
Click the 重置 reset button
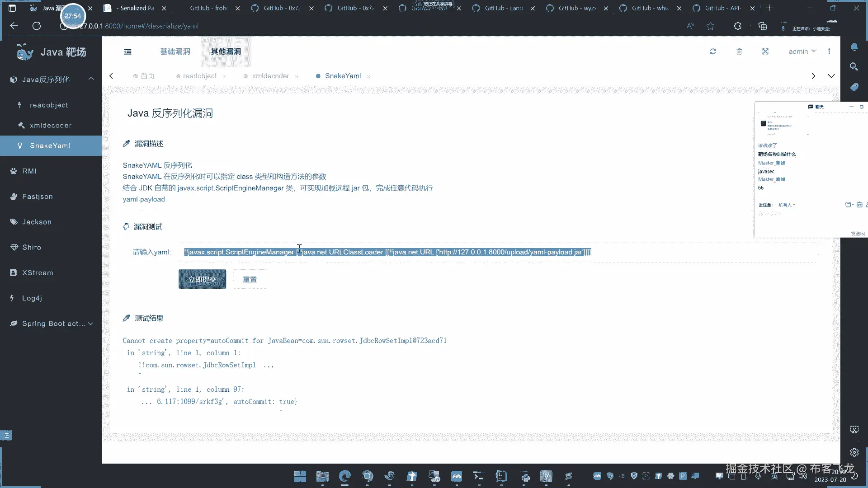click(250, 279)
